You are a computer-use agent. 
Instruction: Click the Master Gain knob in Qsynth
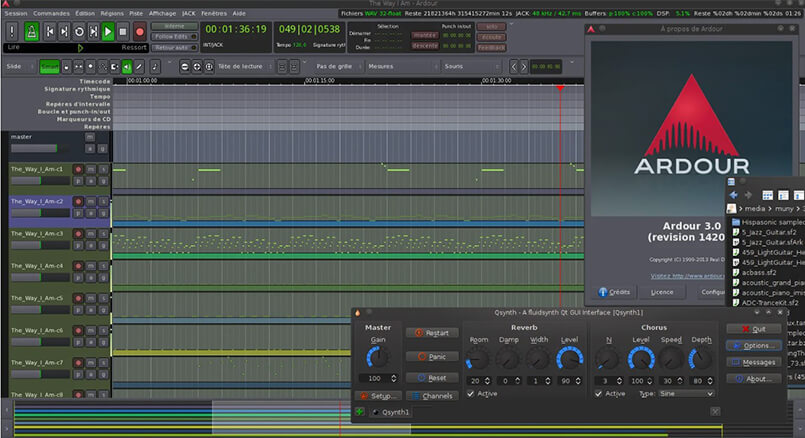(379, 357)
